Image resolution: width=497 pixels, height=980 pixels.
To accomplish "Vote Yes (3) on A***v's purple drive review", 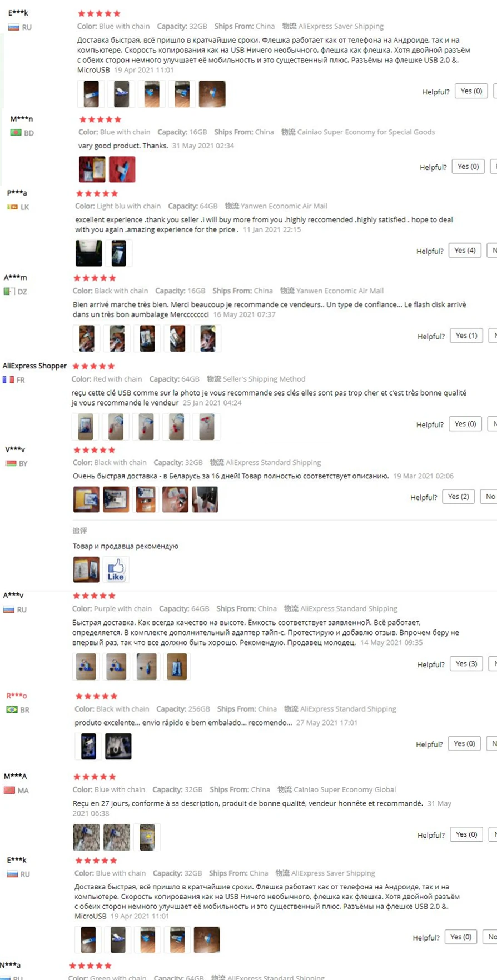I will [x=466, y=664].
